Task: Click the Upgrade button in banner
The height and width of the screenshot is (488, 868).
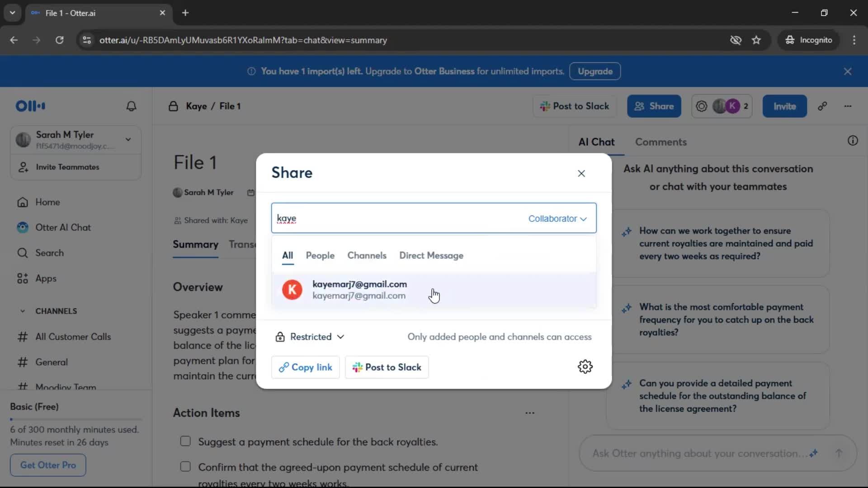Action: [x=595, y=71]
